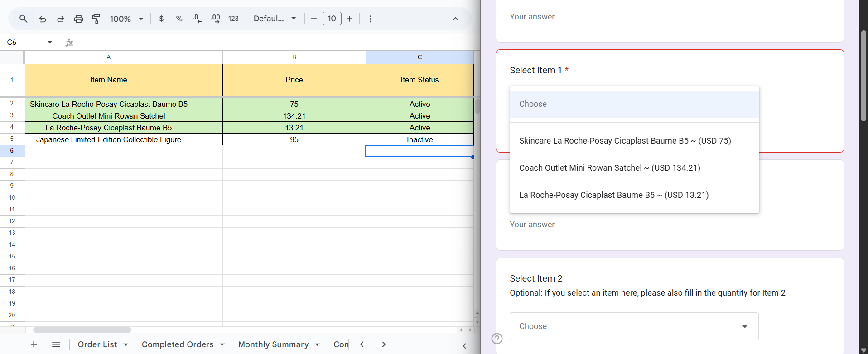
Task: Click the 'Item Name' header cell
Action: click(x=124, y=80)
